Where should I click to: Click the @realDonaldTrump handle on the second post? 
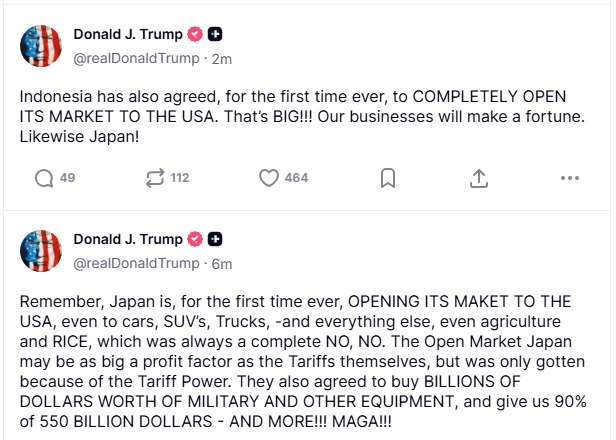tap(136, 263)
